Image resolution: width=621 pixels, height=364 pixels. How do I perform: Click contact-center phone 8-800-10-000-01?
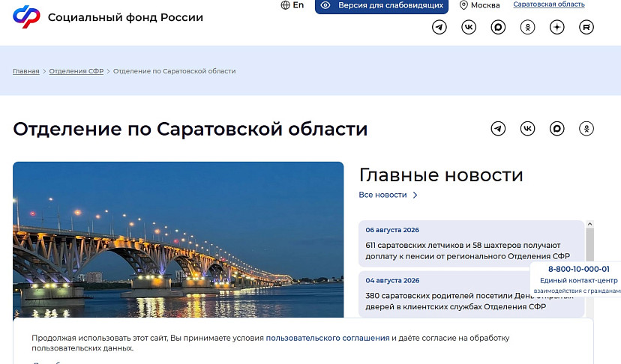(578, 270)
